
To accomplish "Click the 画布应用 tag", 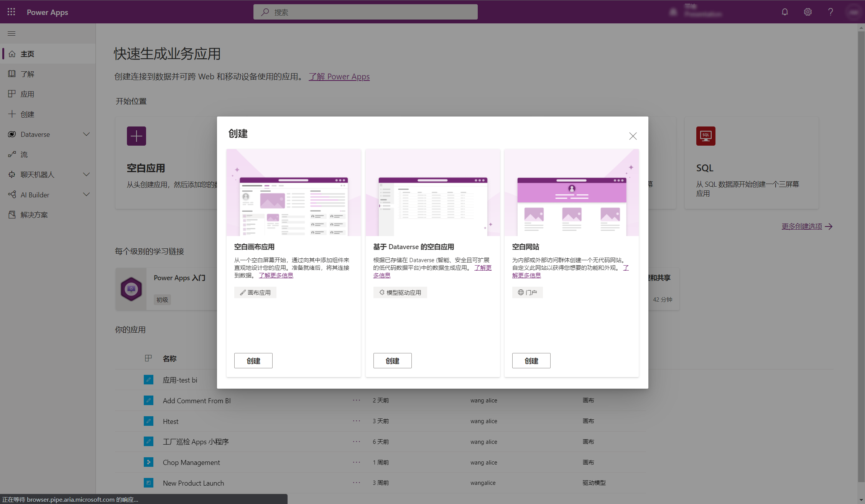I will tap(255, 292).
